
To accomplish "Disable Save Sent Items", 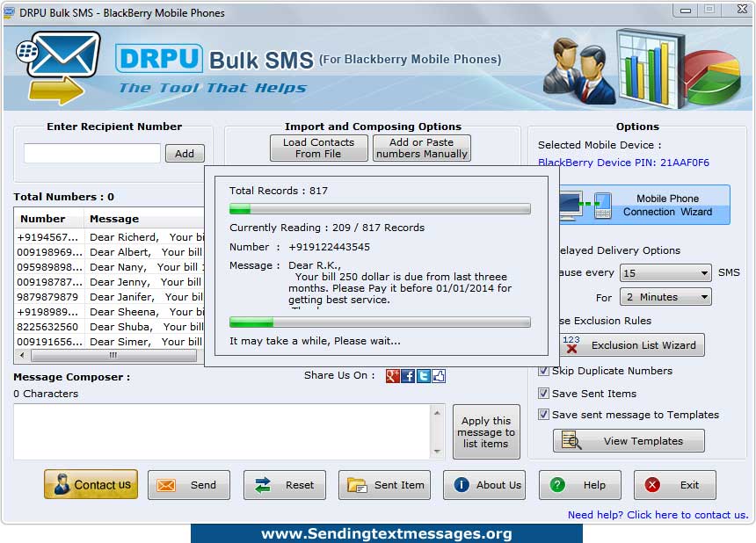I will point(543,394).
